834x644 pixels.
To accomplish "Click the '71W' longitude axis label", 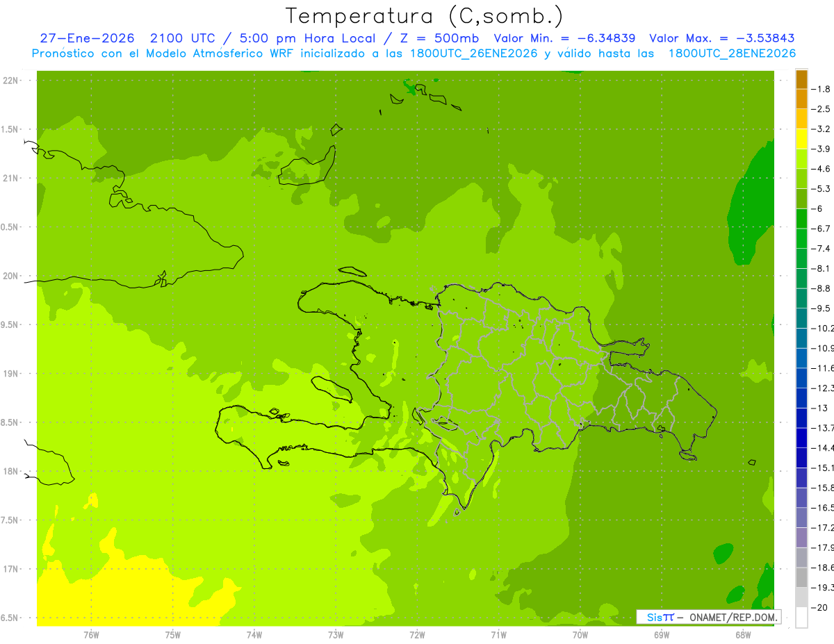I will [x=498, y=635].
